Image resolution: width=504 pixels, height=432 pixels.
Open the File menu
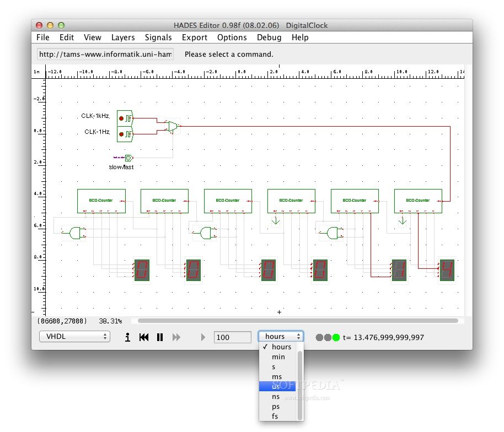tap(43, 37)
